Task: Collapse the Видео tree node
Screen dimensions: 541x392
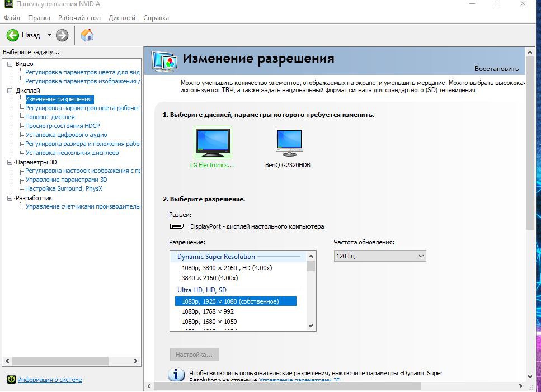Action: point(10,64)
